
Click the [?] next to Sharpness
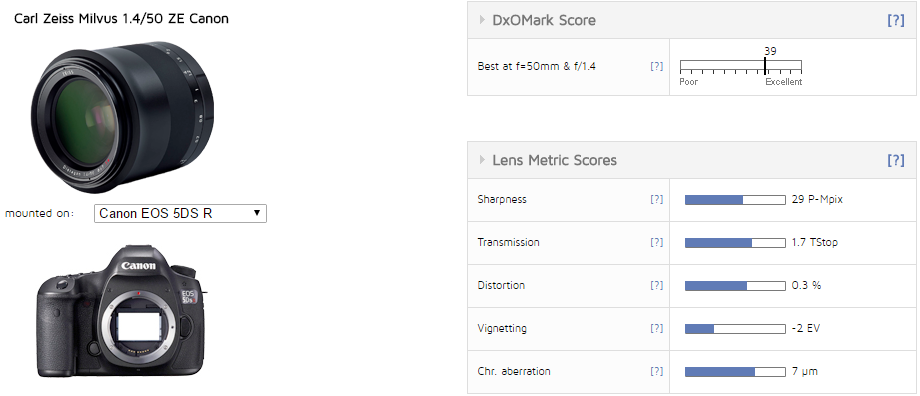click(x=657, y=199)
